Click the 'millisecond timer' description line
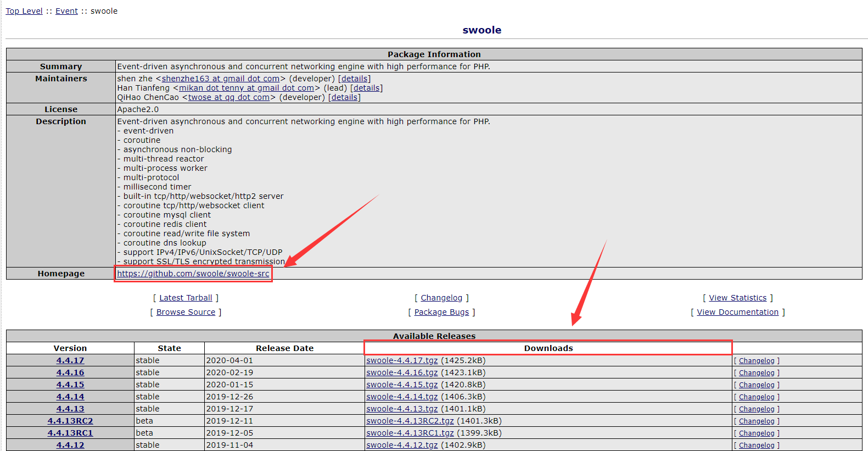The height and width of the screenshot is (451, 868). point(154,187)
